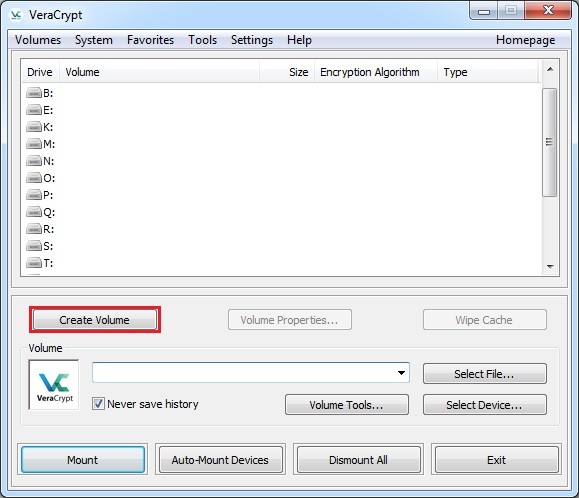This screenshot has height=498, width=579.
Task: Click the disabled Volume Properties button
Action: [290, 320]
